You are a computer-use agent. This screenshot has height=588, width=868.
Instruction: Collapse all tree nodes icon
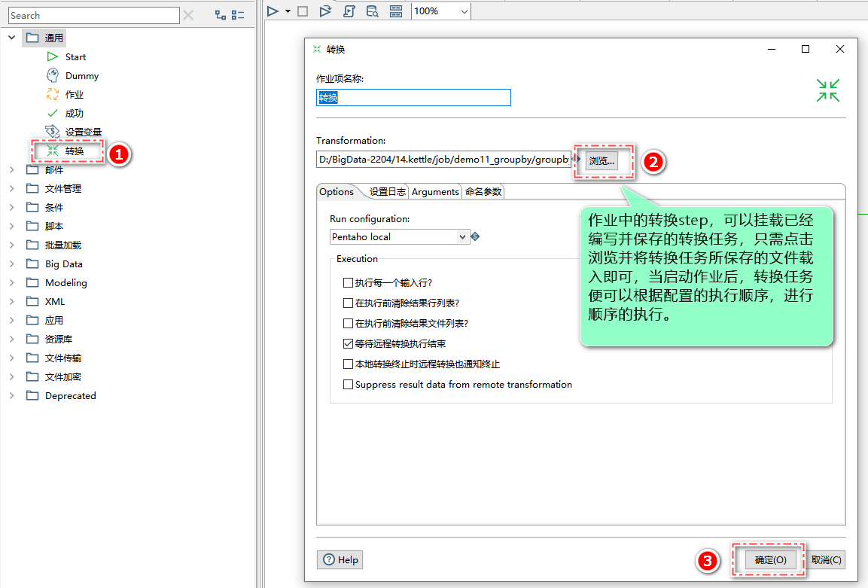[238, 15]
